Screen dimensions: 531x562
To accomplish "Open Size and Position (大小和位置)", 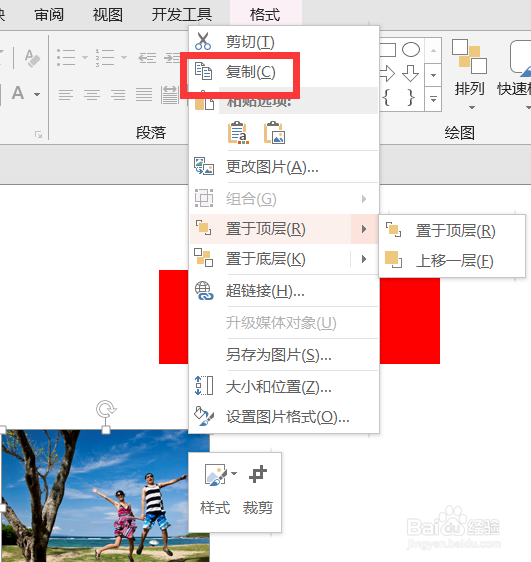I will [x=284, y=387].
